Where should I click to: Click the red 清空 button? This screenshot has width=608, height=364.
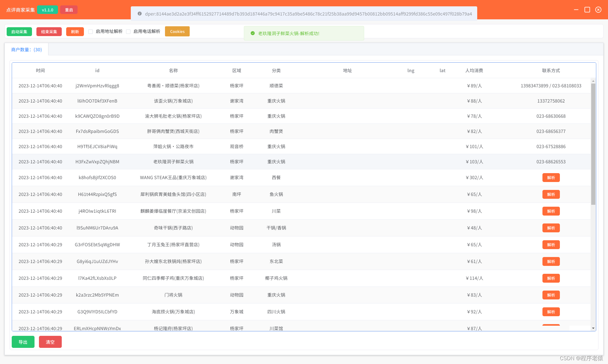50,342
